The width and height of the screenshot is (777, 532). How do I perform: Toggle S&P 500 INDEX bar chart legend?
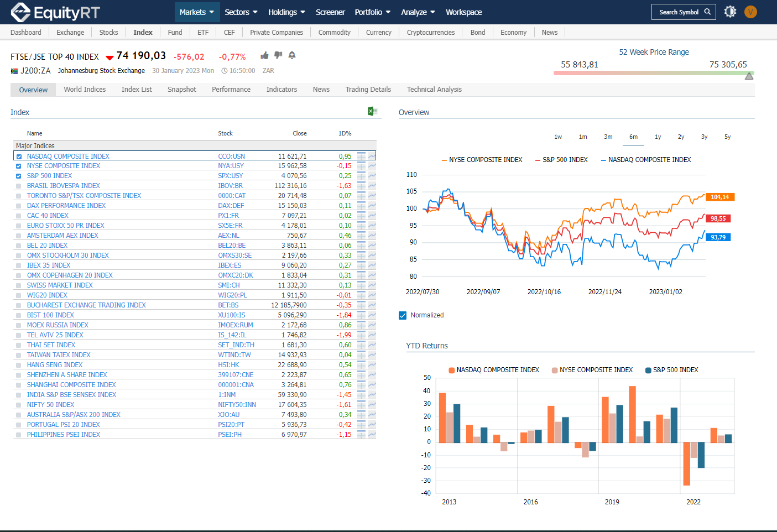coord(672,370)
